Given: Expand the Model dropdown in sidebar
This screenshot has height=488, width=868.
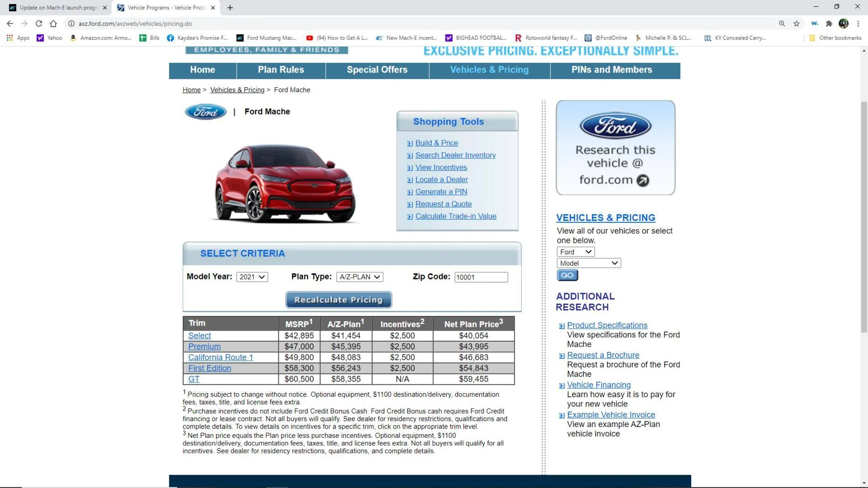Looking at the screenshot, I should point(589,263).
